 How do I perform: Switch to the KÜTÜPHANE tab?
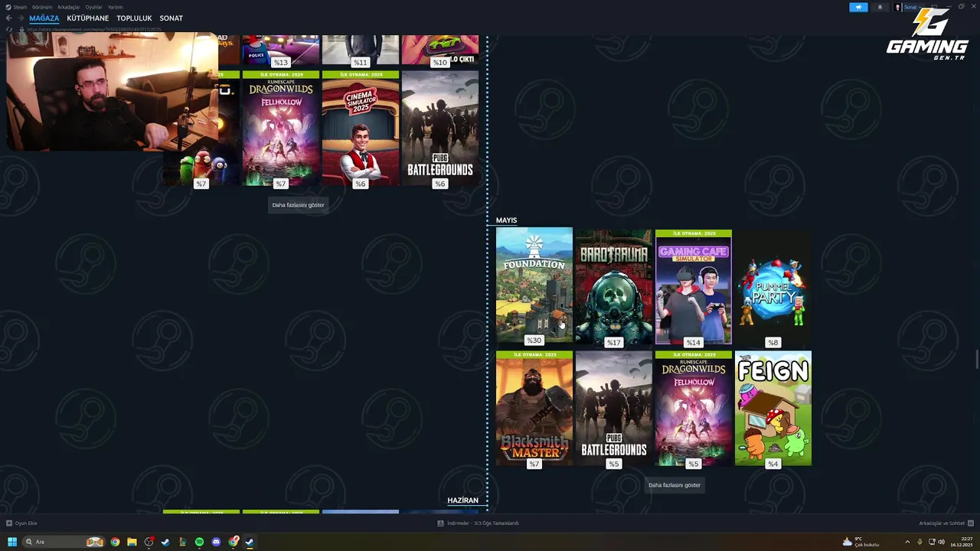[88, 18]
